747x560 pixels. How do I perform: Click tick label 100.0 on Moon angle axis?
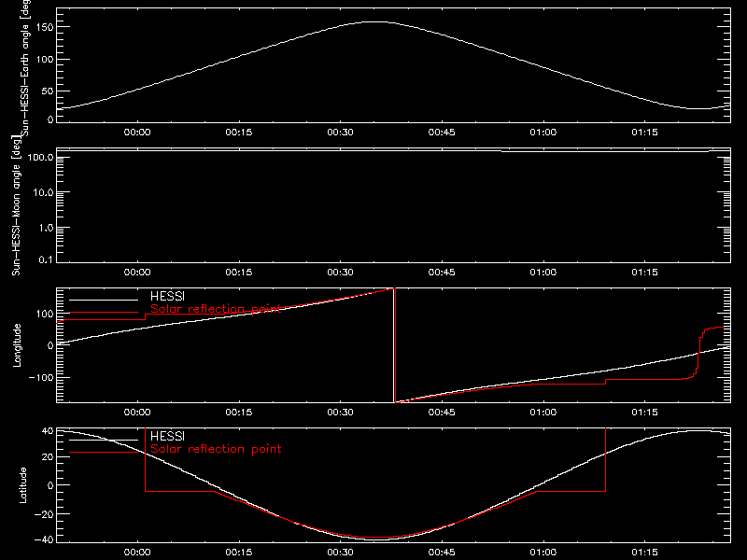40,157
